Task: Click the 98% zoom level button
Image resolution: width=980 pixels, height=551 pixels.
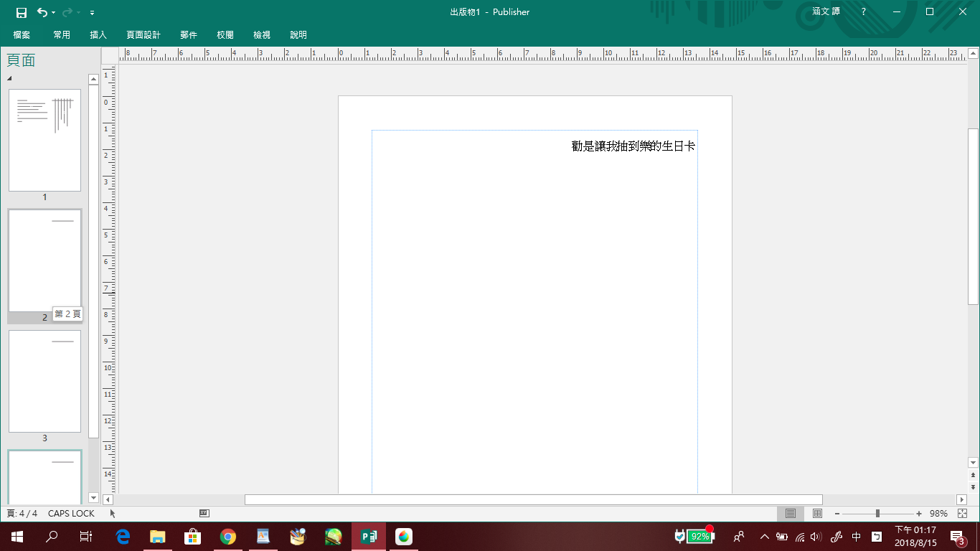Action: pyautogui.click(x=938, y=514)
